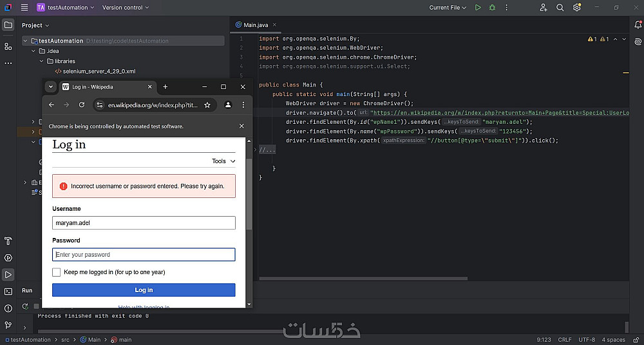This screenshot has width=644, height=345.
Task: Collapse the libraries folder node
Action: [41, 61]
